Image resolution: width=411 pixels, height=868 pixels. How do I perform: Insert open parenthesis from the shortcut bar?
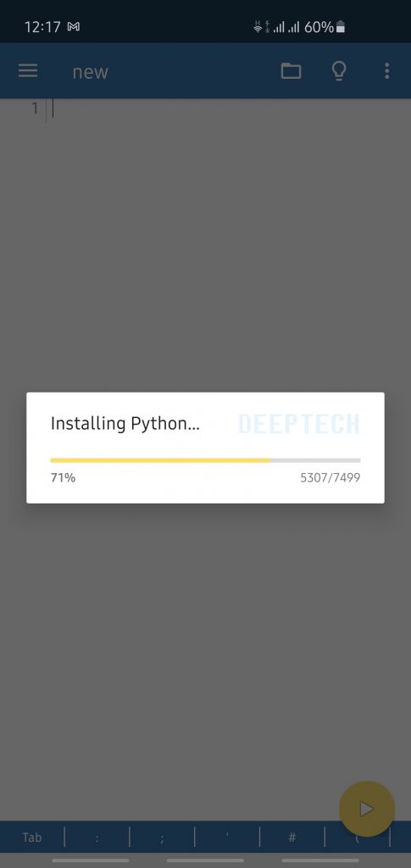[357, 837]
